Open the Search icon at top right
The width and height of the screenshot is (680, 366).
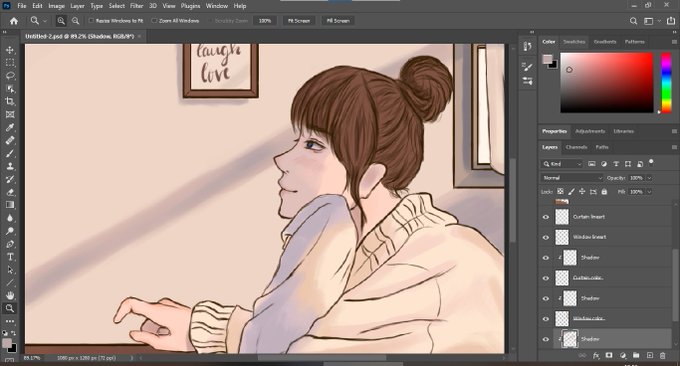[x=633, y=21]
